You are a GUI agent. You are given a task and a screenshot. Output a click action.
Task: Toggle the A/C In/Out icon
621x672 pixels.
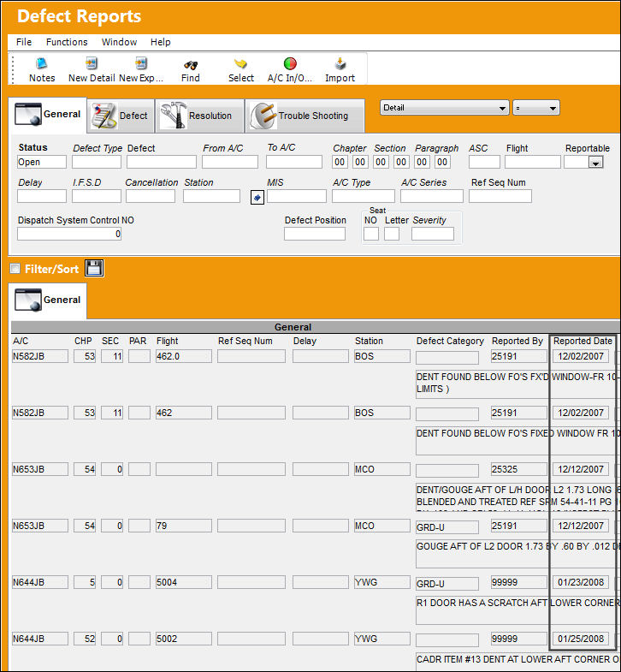(290, 64)
